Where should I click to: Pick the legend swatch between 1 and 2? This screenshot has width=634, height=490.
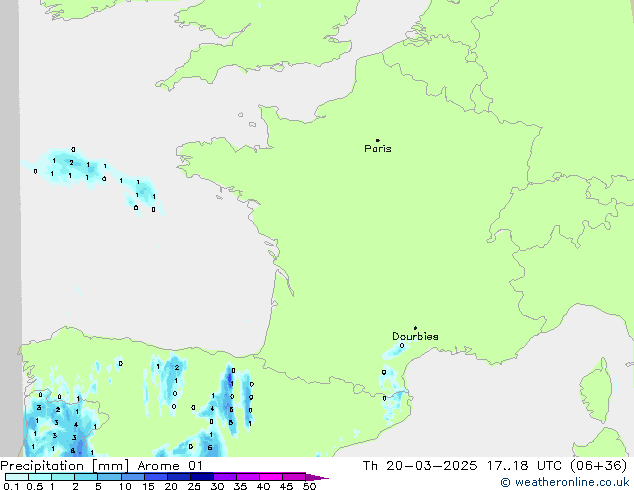point(63,477)
